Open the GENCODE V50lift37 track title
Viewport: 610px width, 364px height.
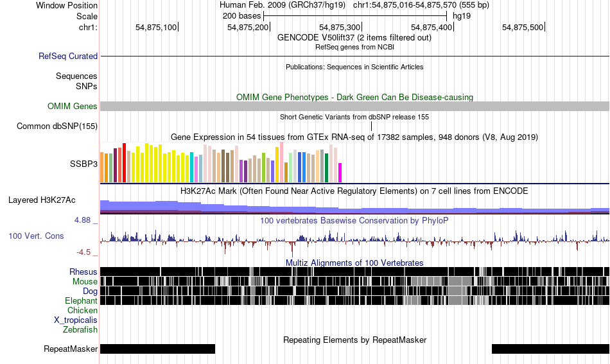[x=354, y=38]
